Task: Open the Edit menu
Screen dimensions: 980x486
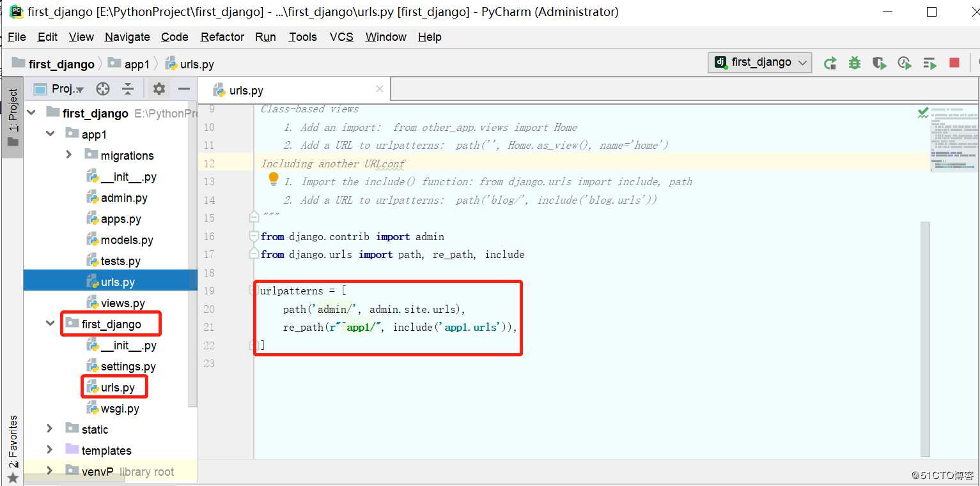Action: point(47,36)
